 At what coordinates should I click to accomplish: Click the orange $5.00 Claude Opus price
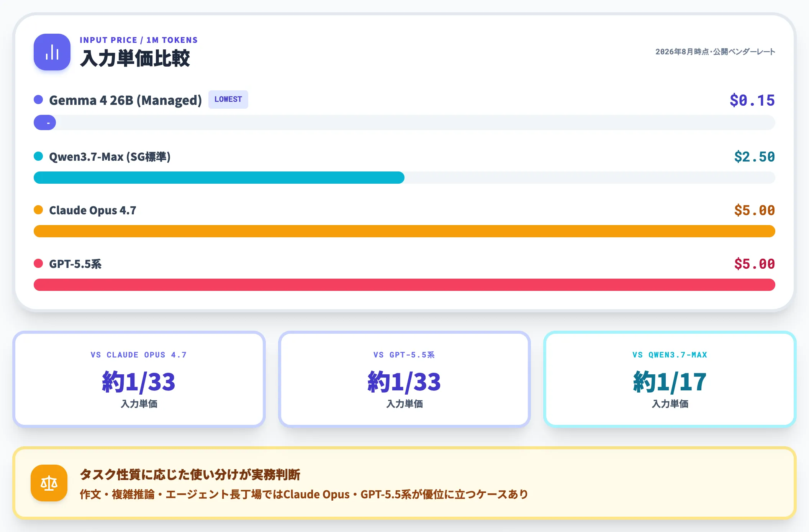tap(755, 211)
